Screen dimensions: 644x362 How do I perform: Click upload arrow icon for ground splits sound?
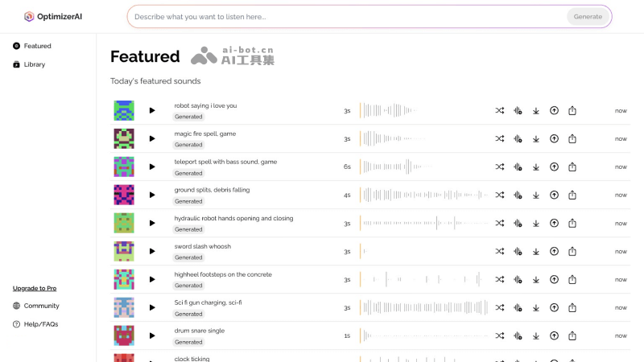(554, 195)
